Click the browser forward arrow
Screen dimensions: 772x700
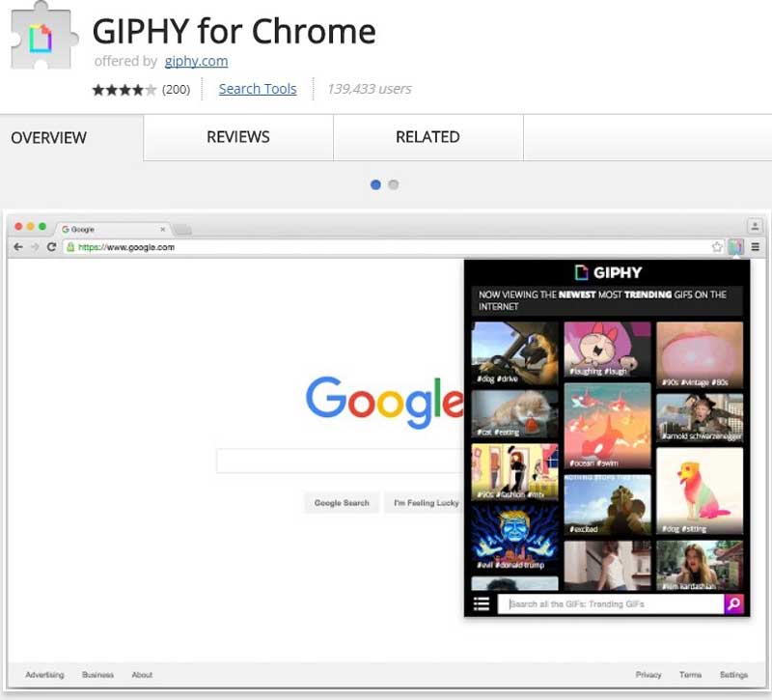(x=35, y=247)
